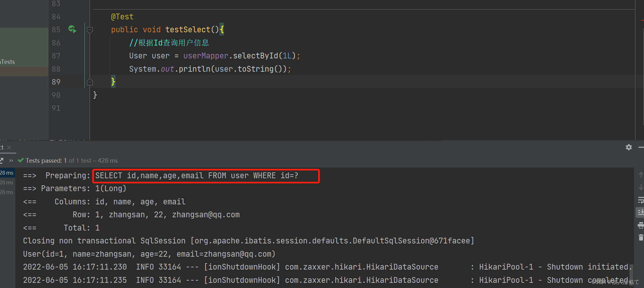Print the console output

[641, 225]
